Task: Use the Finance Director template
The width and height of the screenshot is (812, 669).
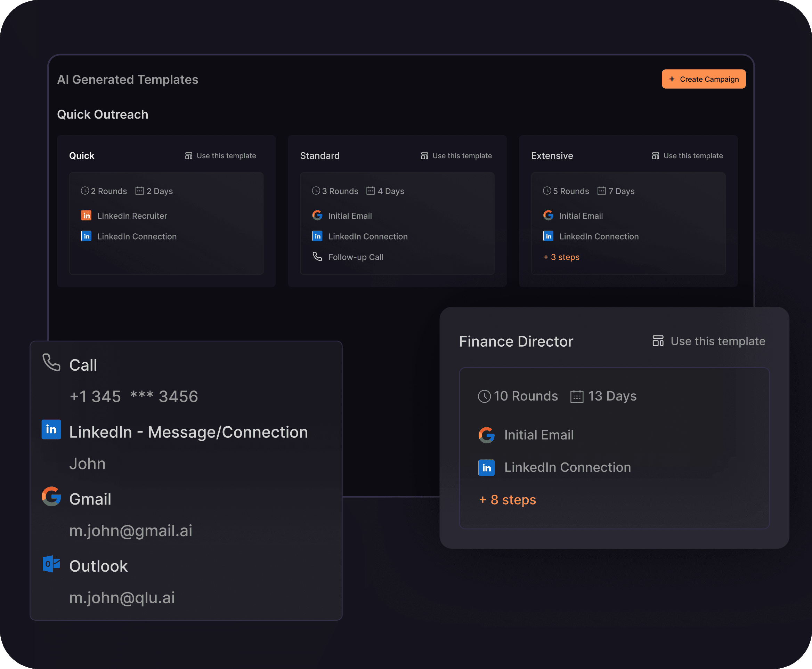Action: pyautogui.click(x=709, y=341)
